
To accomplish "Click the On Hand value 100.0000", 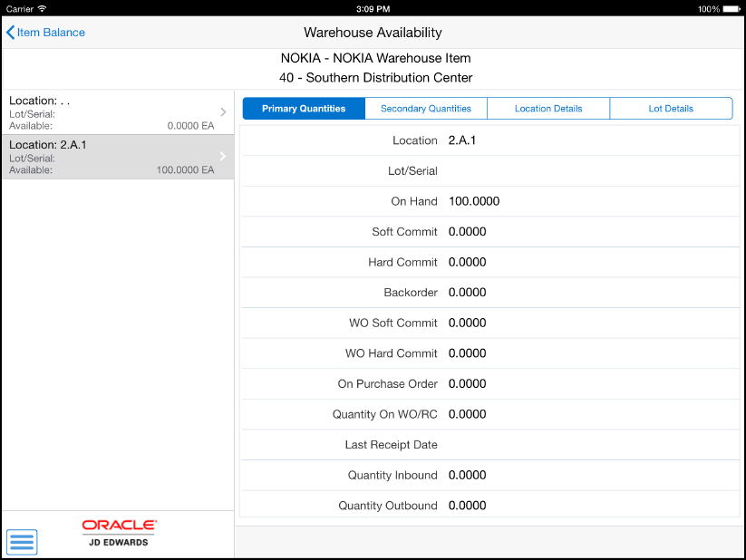I will point(474,201).
